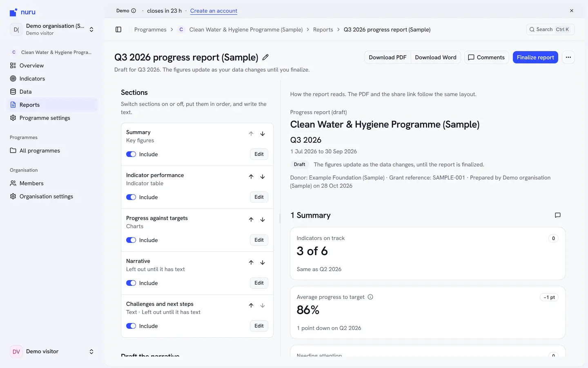Image resolution: width=588 pixels, height=368 pixels.
Task: Dismiss the demo banner with X
Action: pyautogui.click(x=572, y=11)
